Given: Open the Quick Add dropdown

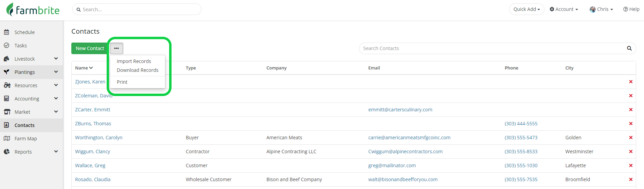Looking at the screenshot, I should [526, 9].
